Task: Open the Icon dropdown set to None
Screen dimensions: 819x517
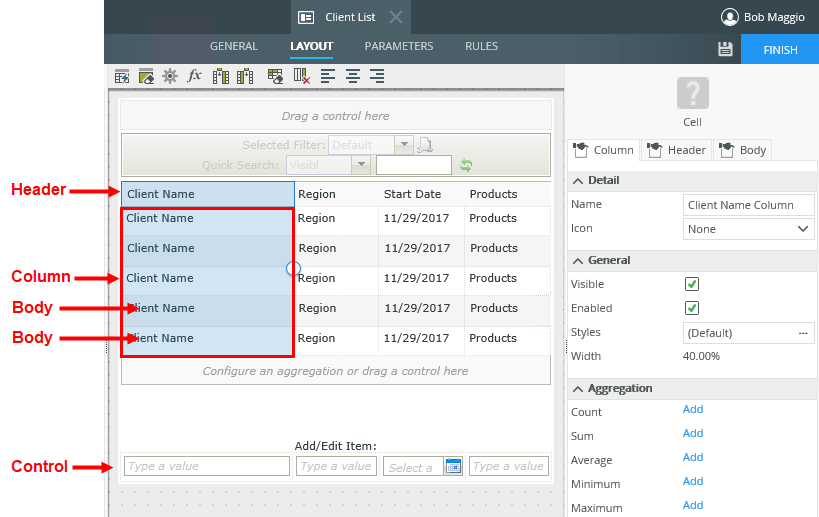Action: click(748, 229)
